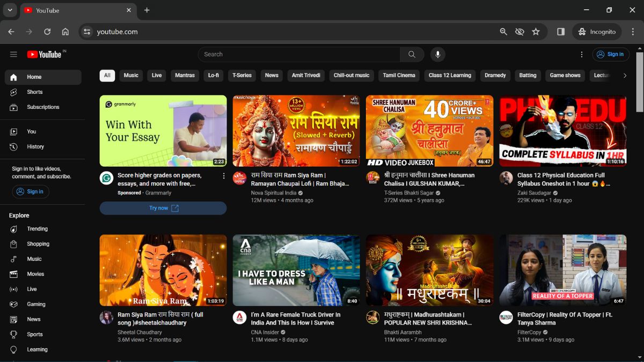Open the hamburger guide menu

(13, 54)
